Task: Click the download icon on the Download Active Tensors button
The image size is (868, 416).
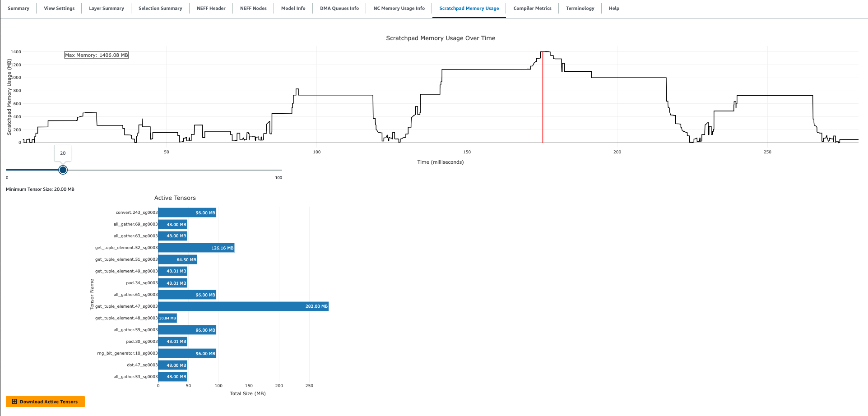Action: tap(15, 401)
